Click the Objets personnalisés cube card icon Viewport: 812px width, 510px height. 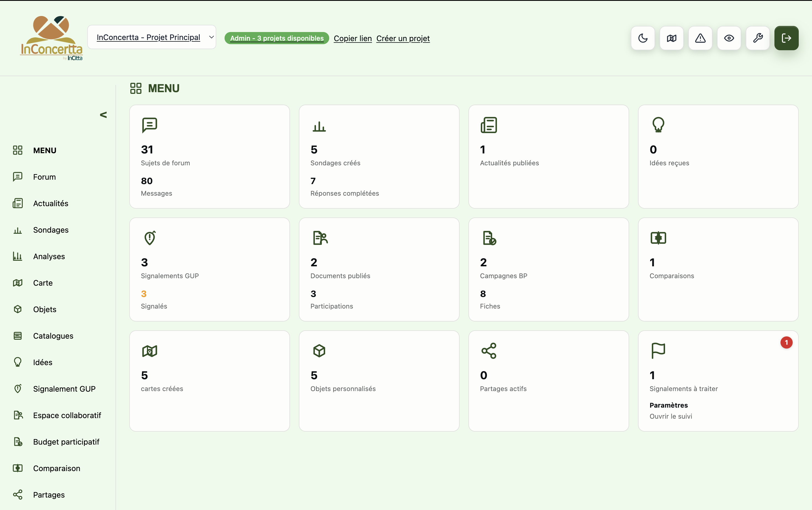pos(319,351)
